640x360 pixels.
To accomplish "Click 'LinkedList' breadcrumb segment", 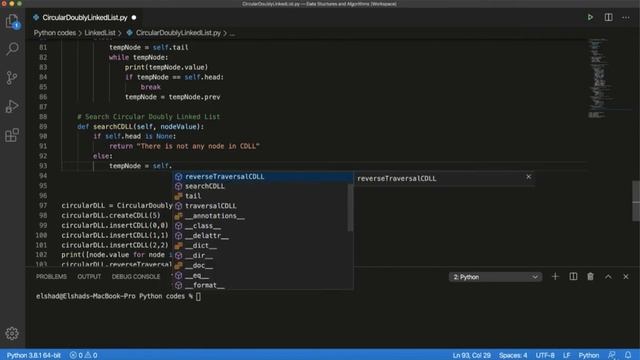I will point(100,33).
